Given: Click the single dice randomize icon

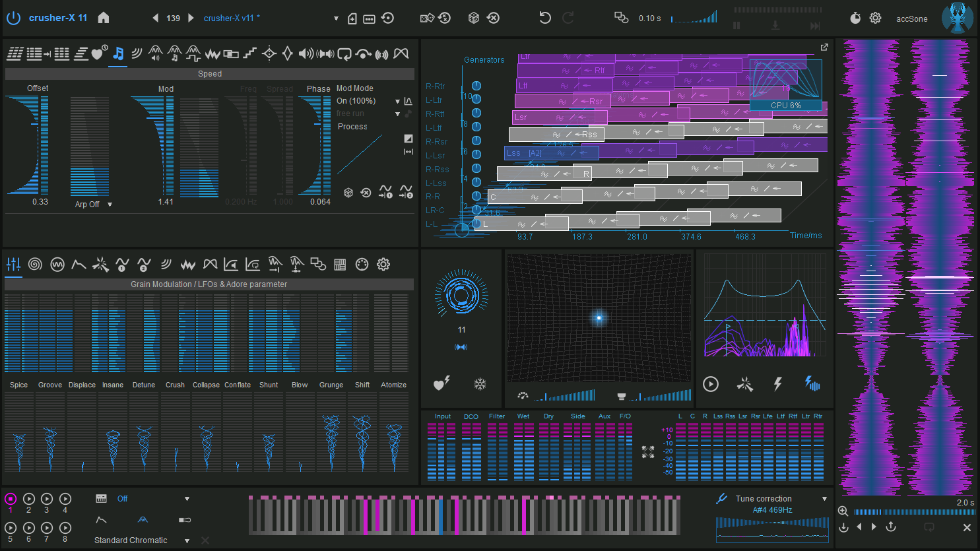Looking at the screenshot, I should (474, 18).
